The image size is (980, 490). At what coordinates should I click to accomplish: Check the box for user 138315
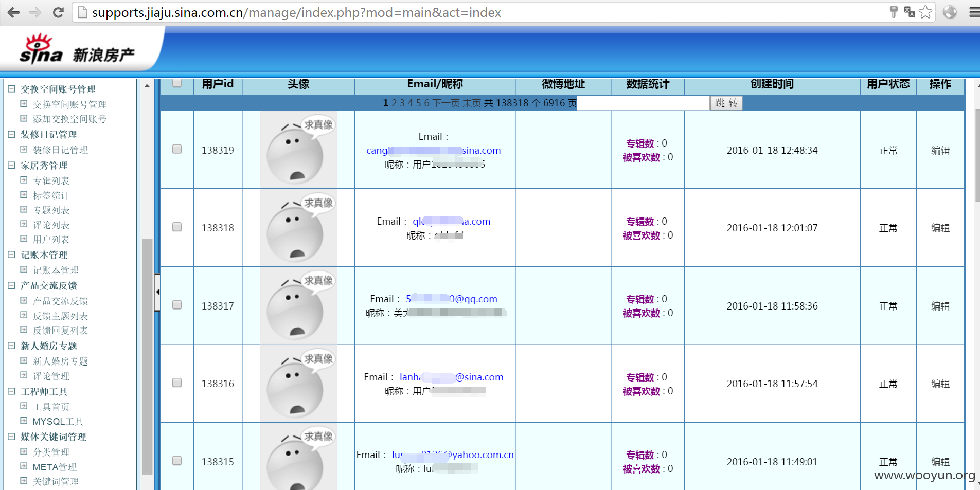coord(177,461)
